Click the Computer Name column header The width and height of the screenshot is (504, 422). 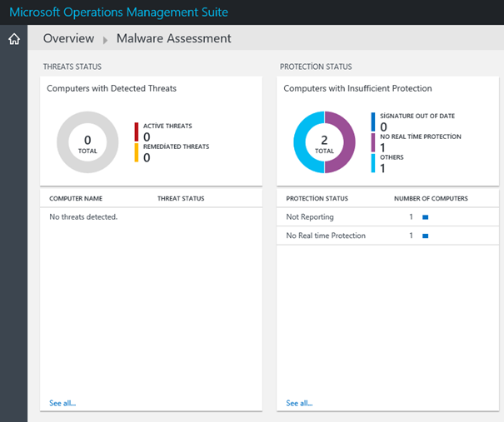coord(76,198)
